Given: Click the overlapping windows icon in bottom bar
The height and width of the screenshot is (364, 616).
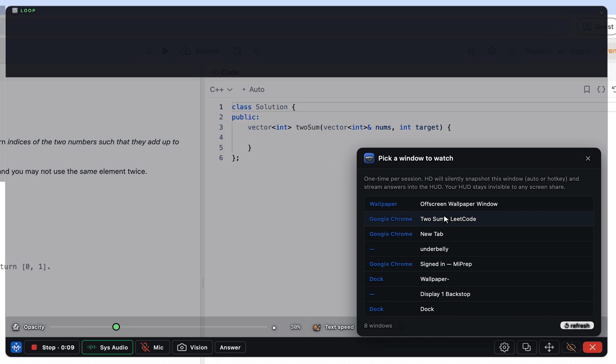Looking at the screenshot, I should tap(527, 347).
